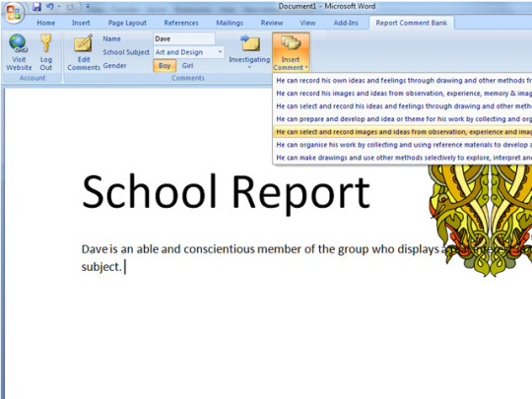Open Edit Comments notepad icon
Screen dimensions: 532x399
coord(84,43)
